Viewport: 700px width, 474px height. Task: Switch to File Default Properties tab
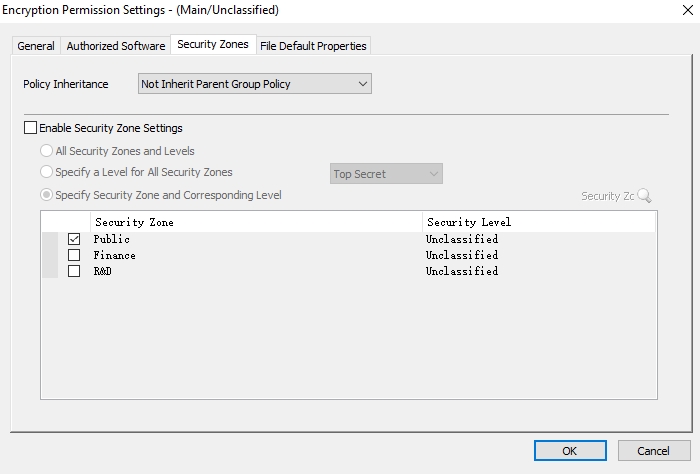click(x=313, y=46)
